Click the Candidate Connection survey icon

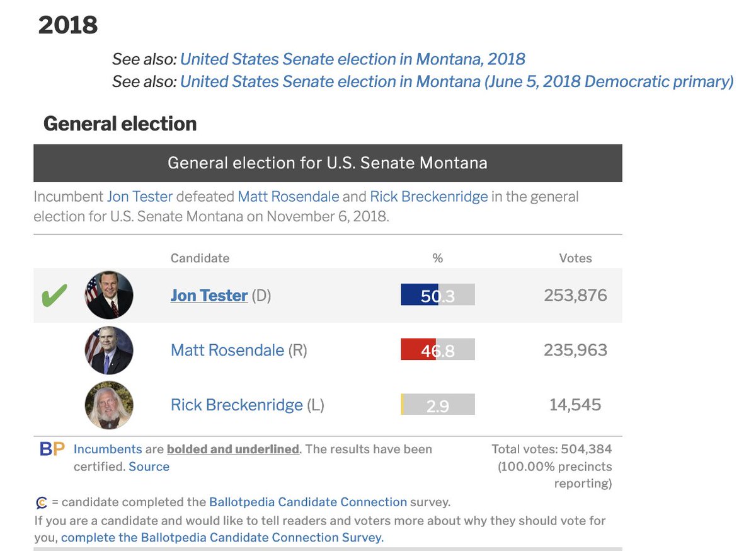pyautogui.click(x=42, y=503)
